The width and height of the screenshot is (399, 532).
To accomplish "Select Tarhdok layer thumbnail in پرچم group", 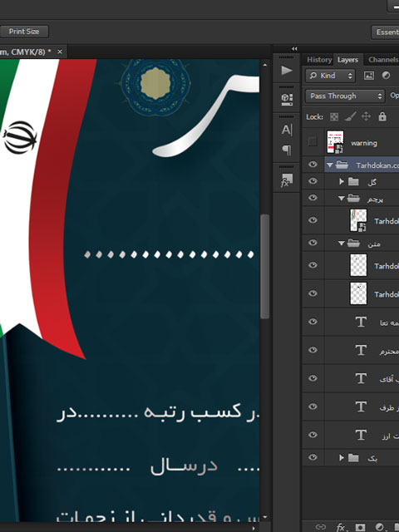I will (x=358, y=220).
